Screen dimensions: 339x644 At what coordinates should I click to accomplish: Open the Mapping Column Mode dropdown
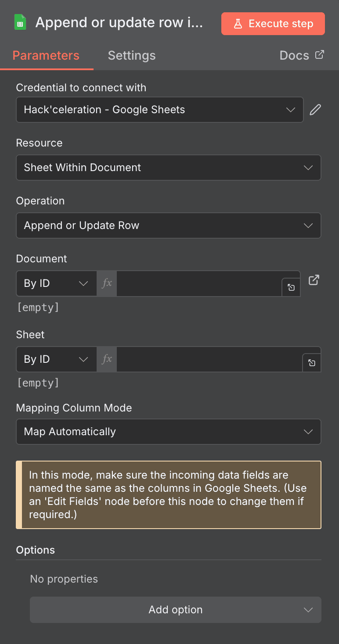(x=169, y=432)
